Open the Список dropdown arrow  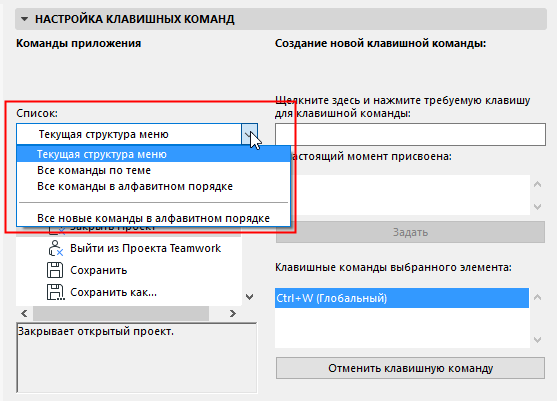tap(249, 134)
